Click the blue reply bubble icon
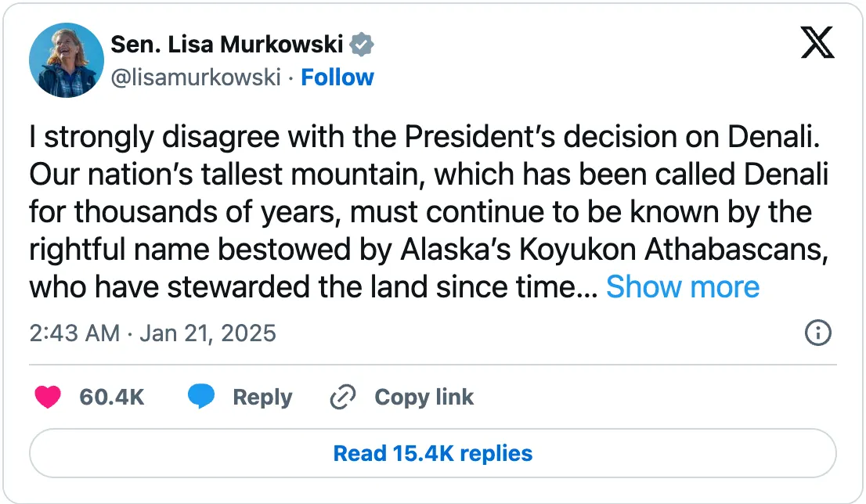The width and height of the screenshot is (866, 504). click(201, 398)
